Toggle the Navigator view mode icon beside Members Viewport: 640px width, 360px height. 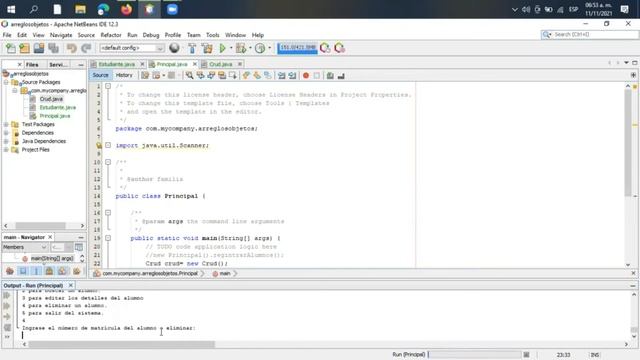click(x=79, y=247)
